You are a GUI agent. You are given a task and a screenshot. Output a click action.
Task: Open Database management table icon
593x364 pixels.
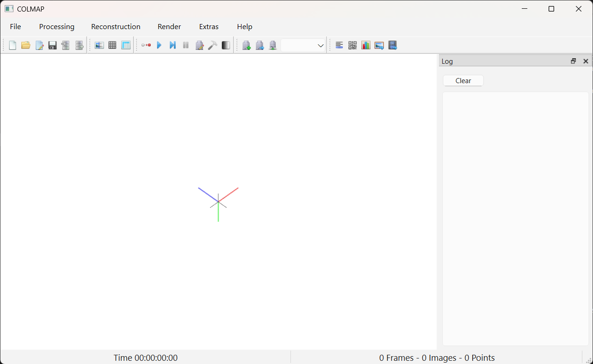point(126,45)
